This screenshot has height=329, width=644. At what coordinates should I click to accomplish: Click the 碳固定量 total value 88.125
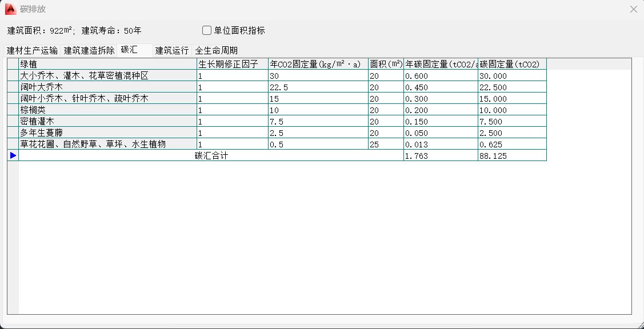click(511, 155)
